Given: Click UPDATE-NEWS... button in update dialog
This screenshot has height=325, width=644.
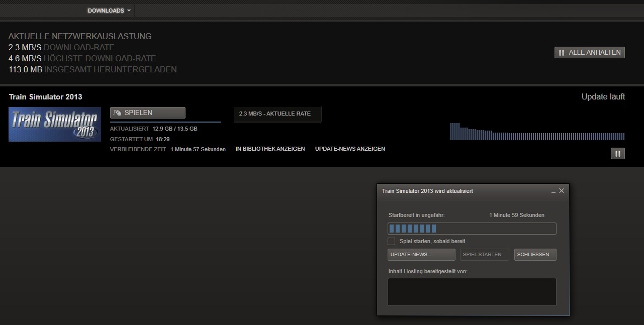Looking at the screenshot, I should [421, 254].
